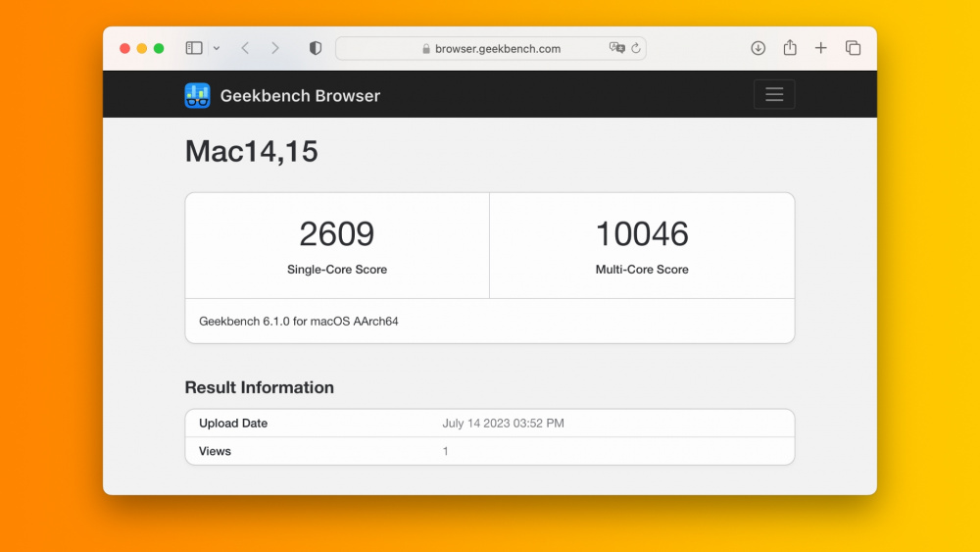Open a new tab
This screenshot has height=552, width=980.
pos(820,48)
